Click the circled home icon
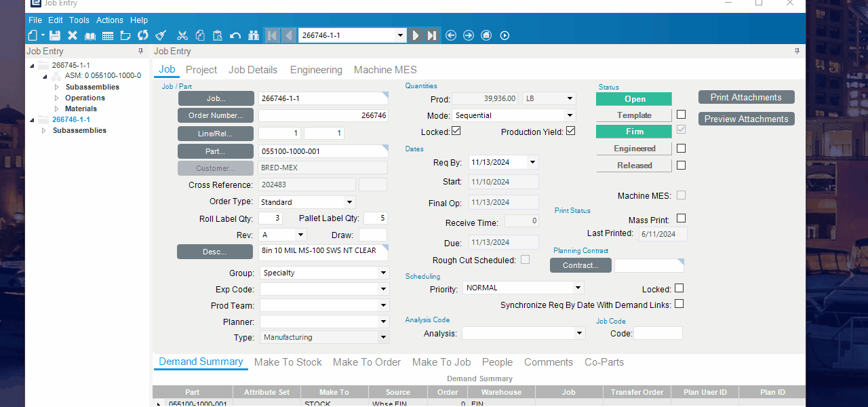The image size is (868, 407). point(486,35)
